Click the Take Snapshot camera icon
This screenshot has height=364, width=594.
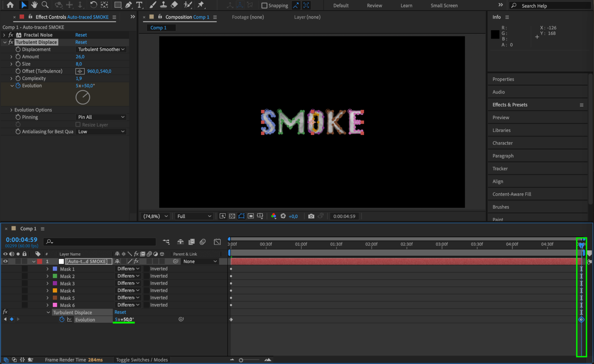pos(311,216)
